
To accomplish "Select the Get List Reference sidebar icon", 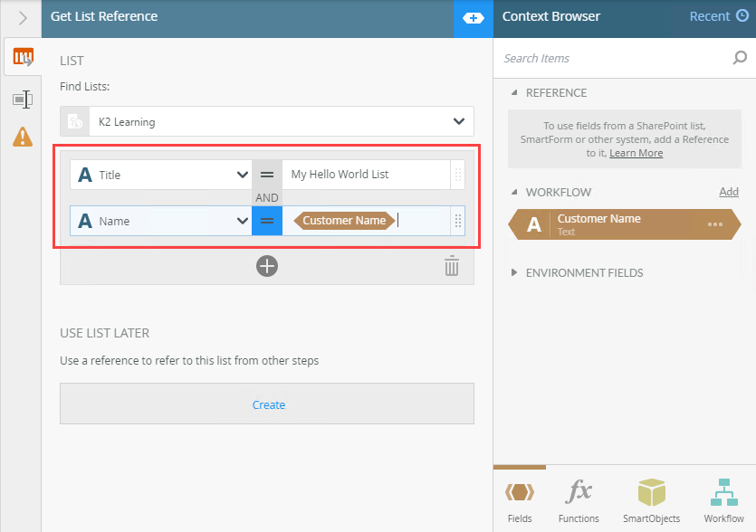I will [22, 60].
